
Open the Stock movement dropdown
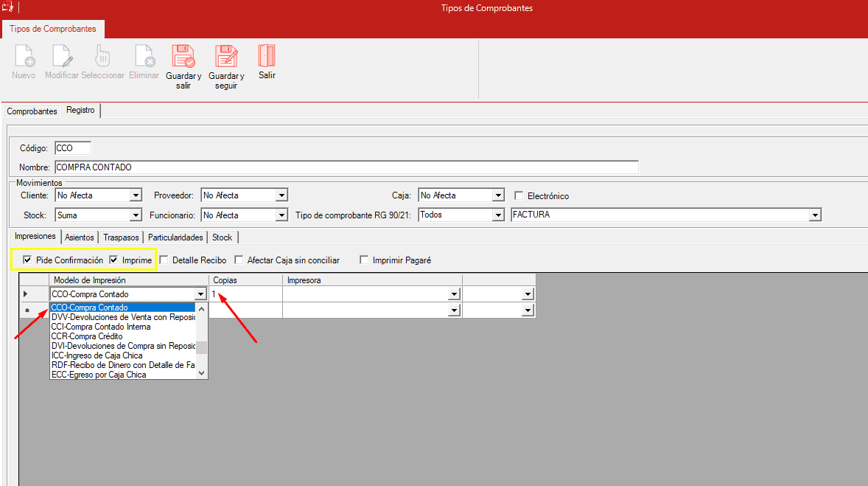136,215
